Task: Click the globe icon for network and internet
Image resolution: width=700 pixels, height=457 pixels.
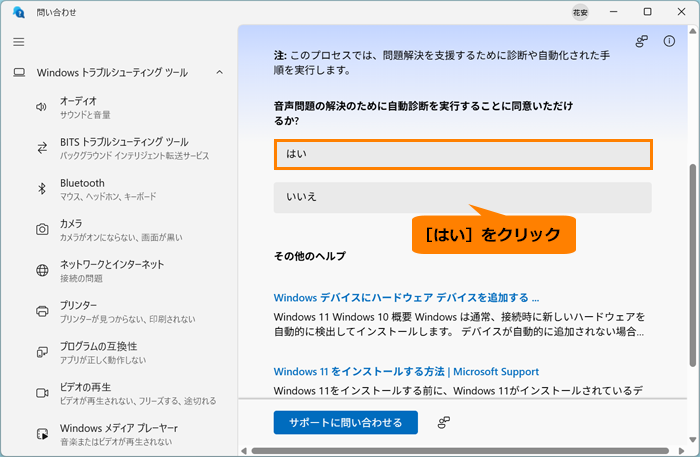Action: [42, 270]
